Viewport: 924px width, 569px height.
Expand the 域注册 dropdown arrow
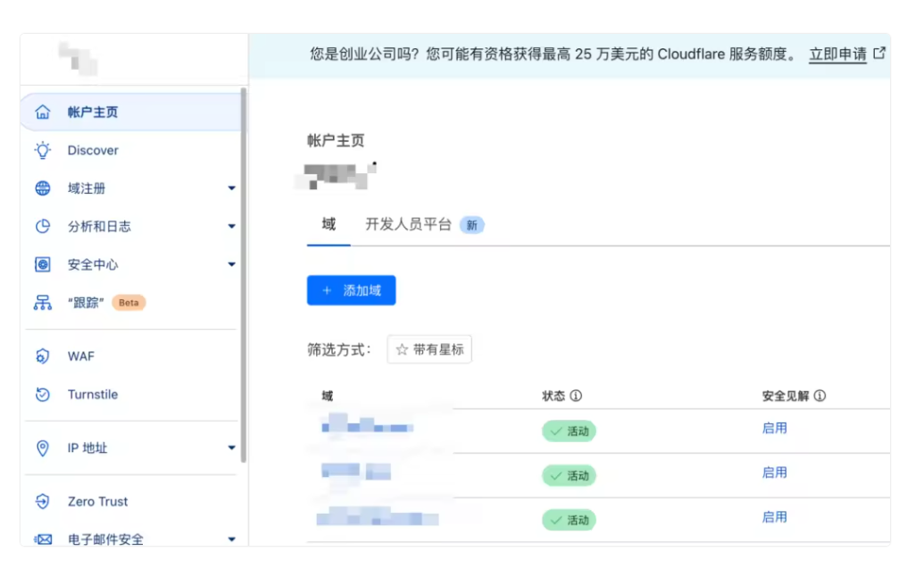coord(232,188)
